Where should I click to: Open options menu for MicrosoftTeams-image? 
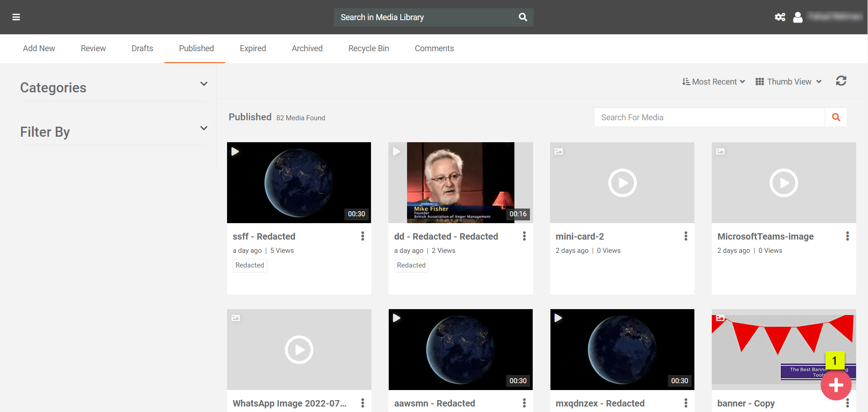[x=847, y=236]
